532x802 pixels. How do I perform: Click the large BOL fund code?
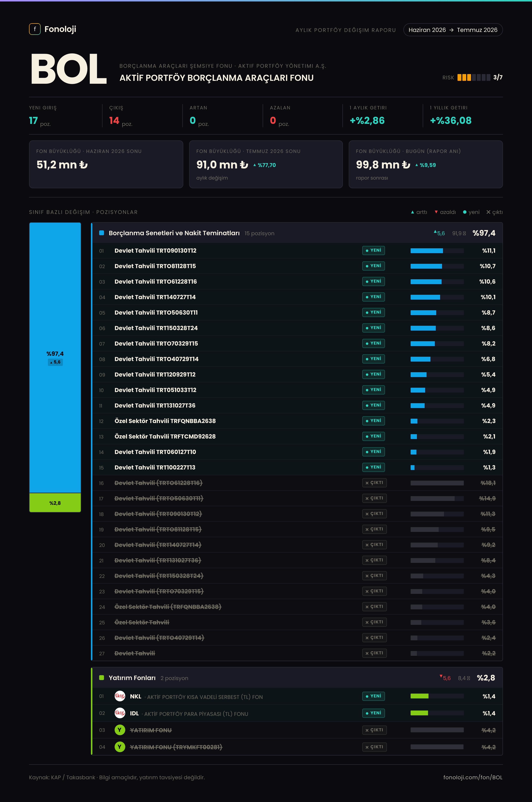tap(69, 69)
